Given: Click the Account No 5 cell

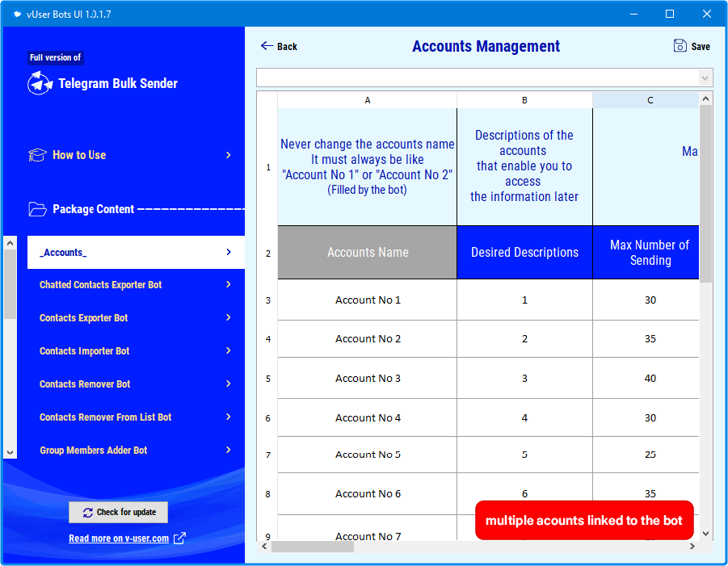Looking at the screenshot, I should (368, 455).
